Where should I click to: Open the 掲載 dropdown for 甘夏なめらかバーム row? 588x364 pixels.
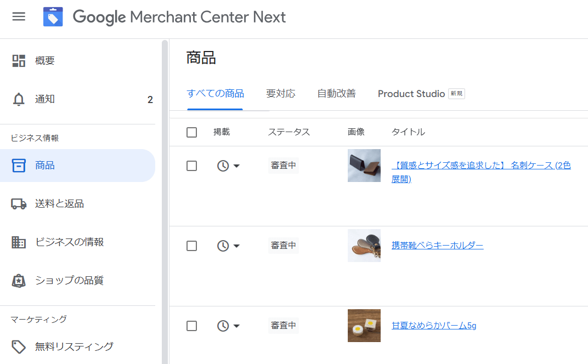229,325
